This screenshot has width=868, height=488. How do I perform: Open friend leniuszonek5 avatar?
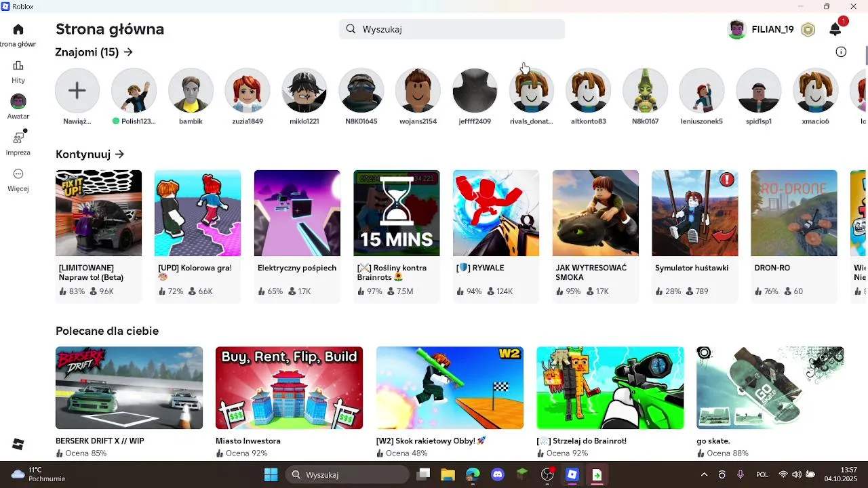(x=702, y=90)
